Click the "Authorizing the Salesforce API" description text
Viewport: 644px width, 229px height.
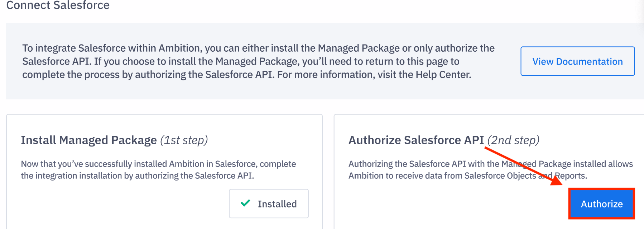pos(491,170)
